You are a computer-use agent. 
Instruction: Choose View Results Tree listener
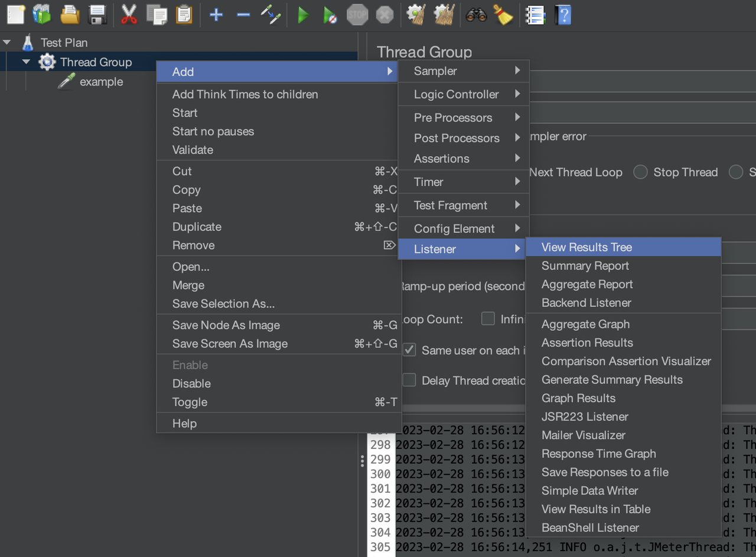[x=586, y=247]
